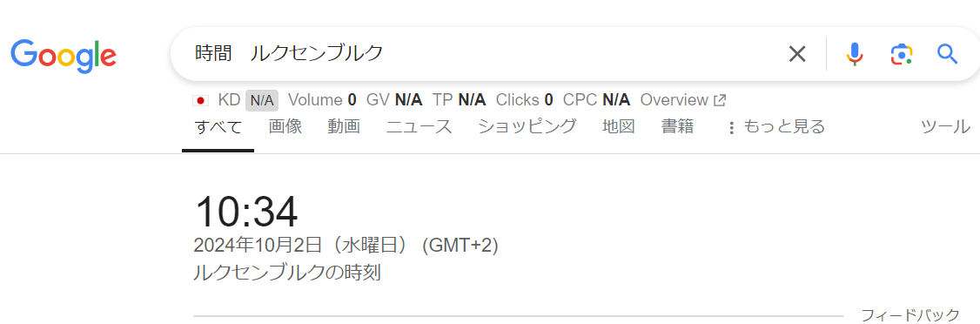
Task: Open the 動画 results tab
Action: click(x=344, y=127)
